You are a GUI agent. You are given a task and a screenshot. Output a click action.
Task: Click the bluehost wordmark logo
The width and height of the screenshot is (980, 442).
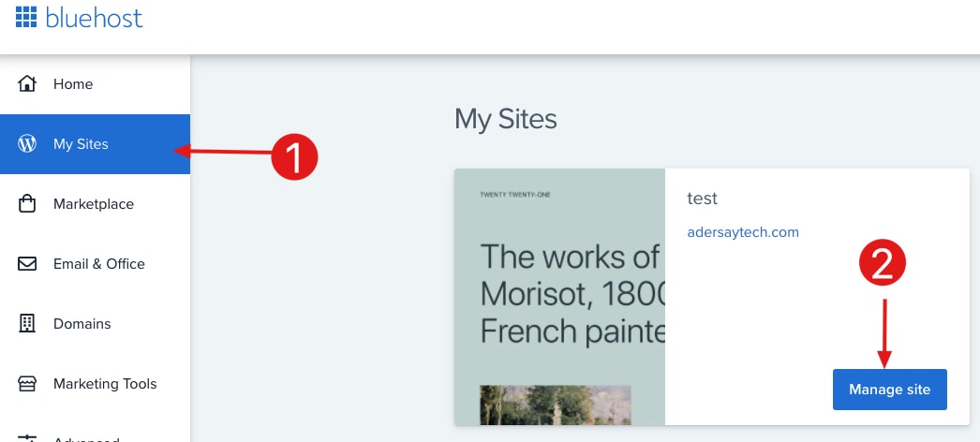tap(95, 17)
